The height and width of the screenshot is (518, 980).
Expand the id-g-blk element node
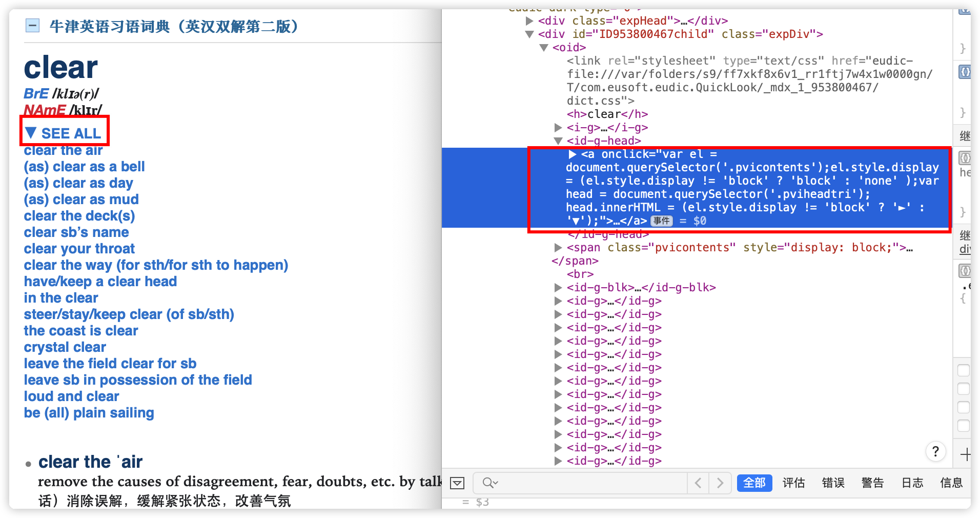click(558, 288)
